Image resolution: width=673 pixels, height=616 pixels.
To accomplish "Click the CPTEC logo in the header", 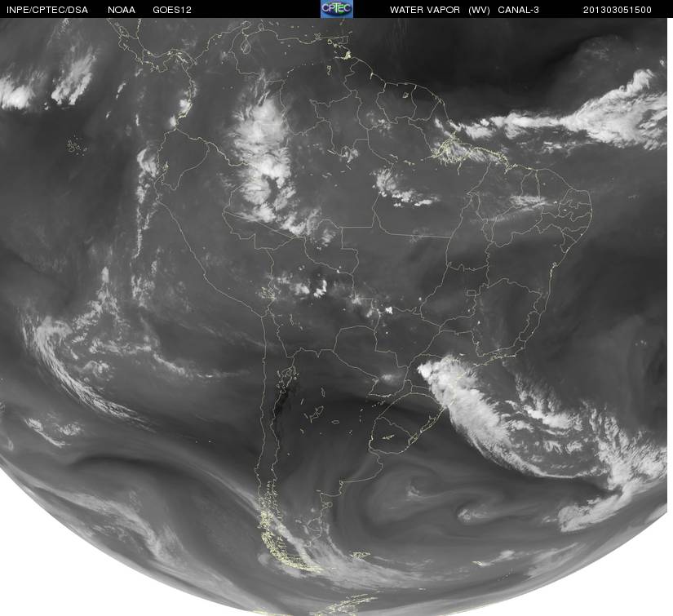I will coord(337,9).
